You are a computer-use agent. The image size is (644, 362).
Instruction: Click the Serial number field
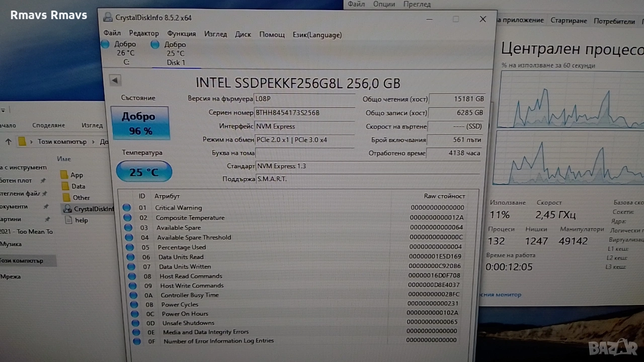(304, 113)
